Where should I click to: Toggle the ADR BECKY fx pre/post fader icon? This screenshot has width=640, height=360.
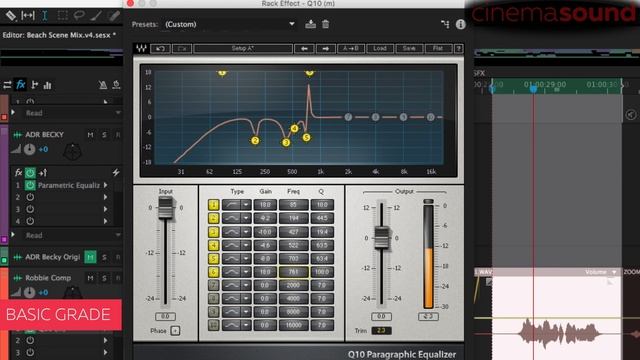(43, 173)
